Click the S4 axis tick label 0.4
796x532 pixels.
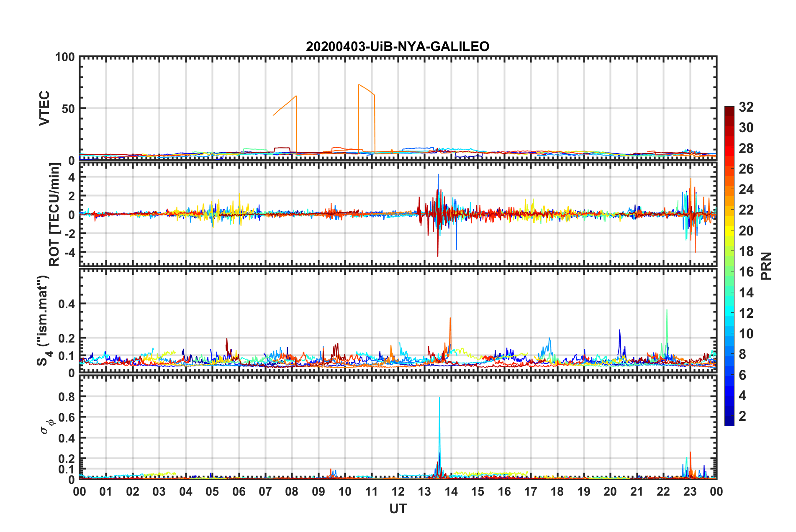tap(67, 304)
